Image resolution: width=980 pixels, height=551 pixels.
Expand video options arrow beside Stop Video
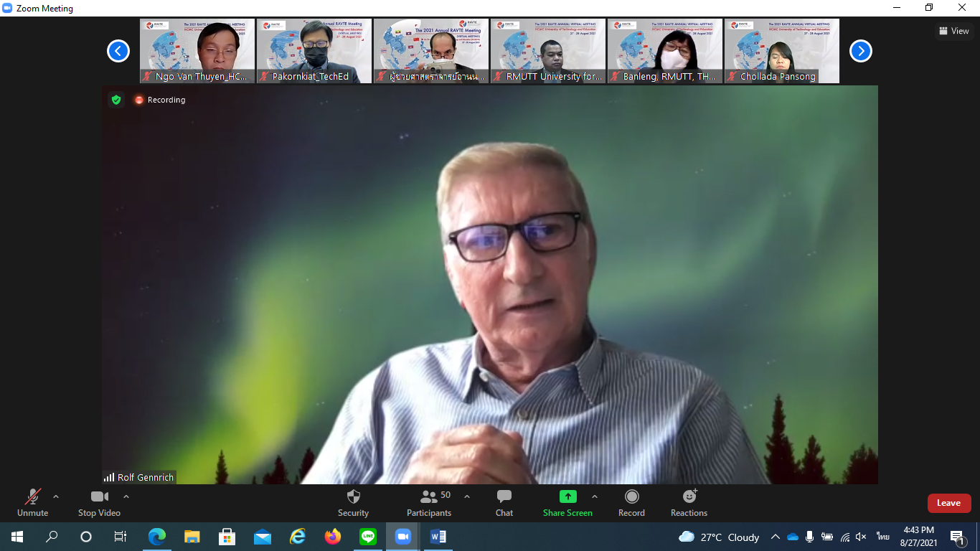[x=126, y=496]
